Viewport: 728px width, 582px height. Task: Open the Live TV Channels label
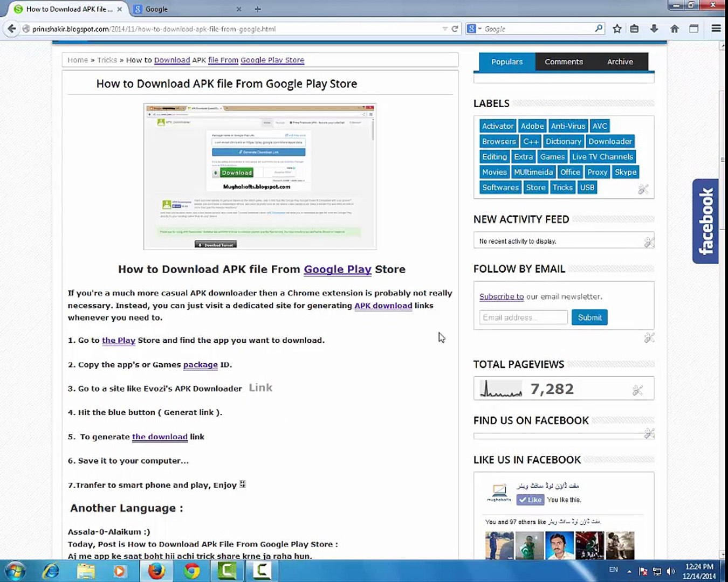coord(603,157)
